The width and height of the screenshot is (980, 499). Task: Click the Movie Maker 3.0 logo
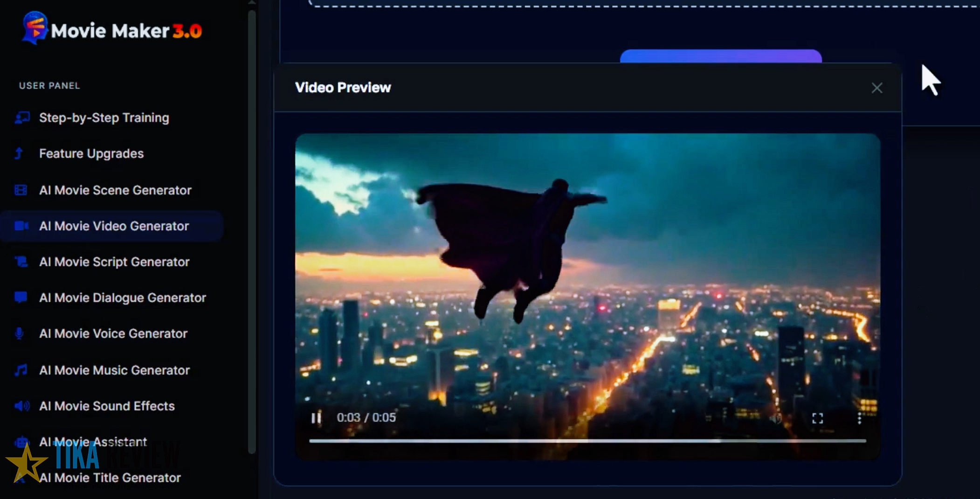tap(112, 30)
